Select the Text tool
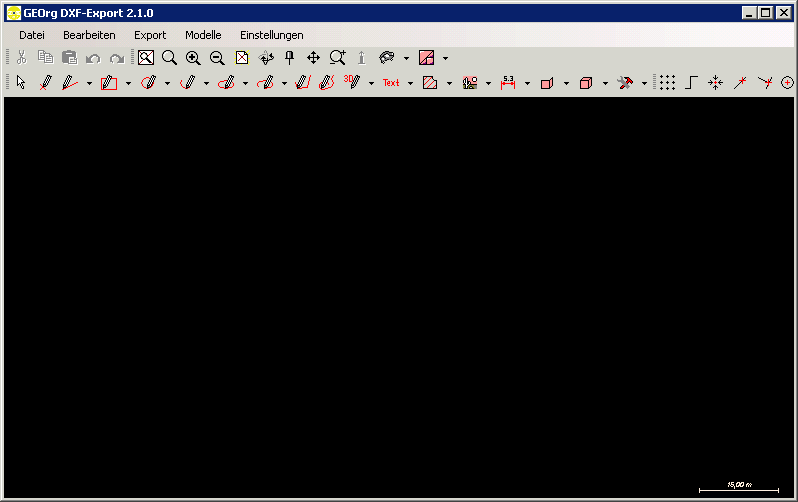The width and height of the screenshot is (798, 502). click(x=391, y=83)
